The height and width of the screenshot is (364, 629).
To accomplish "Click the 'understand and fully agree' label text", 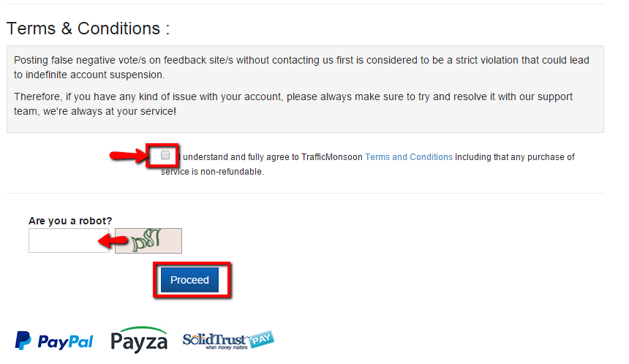I will 272,157.
